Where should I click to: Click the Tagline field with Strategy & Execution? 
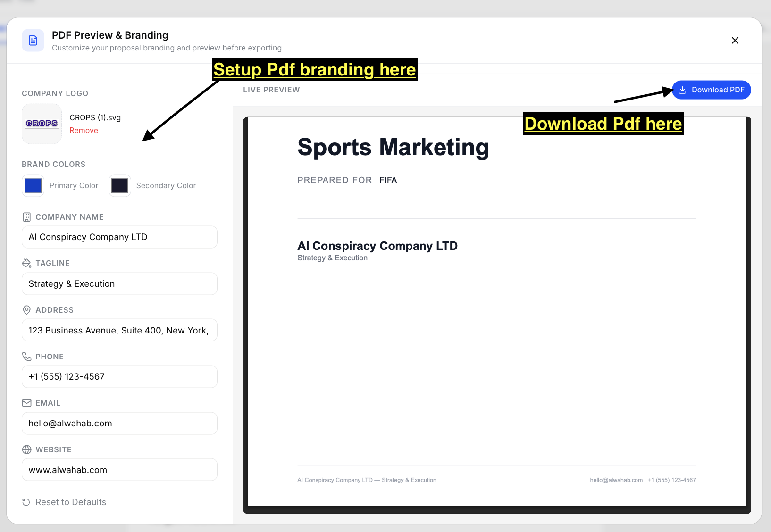click(119, 284)
